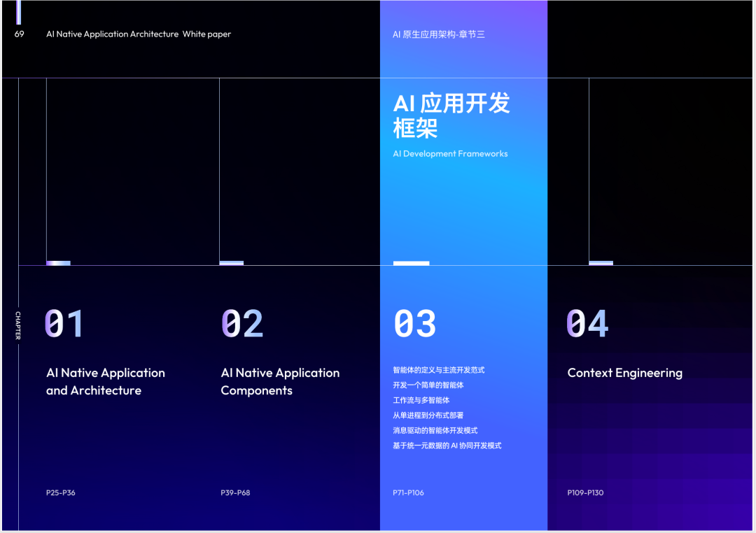Click the line "基于统一元数据的 AI 协同开发模式"
Screen dimensions: 756x533
[x=447, y=446]
